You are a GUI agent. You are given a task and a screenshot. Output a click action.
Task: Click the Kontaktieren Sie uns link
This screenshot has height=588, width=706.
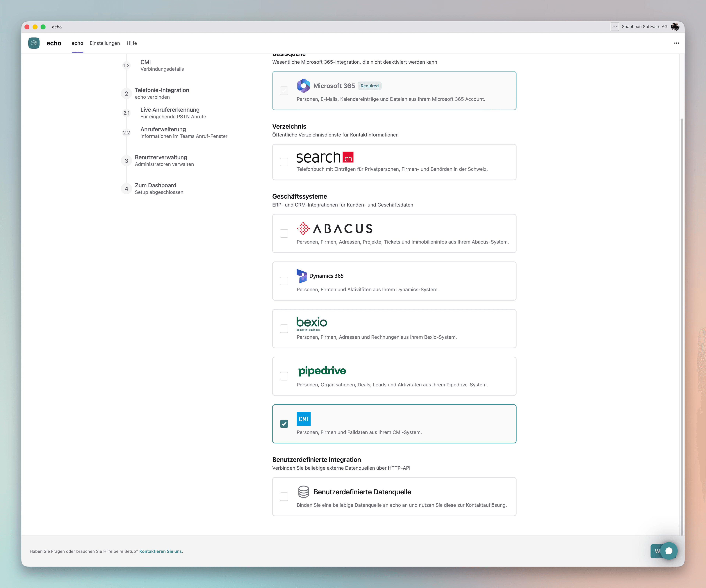coord(161,551)
